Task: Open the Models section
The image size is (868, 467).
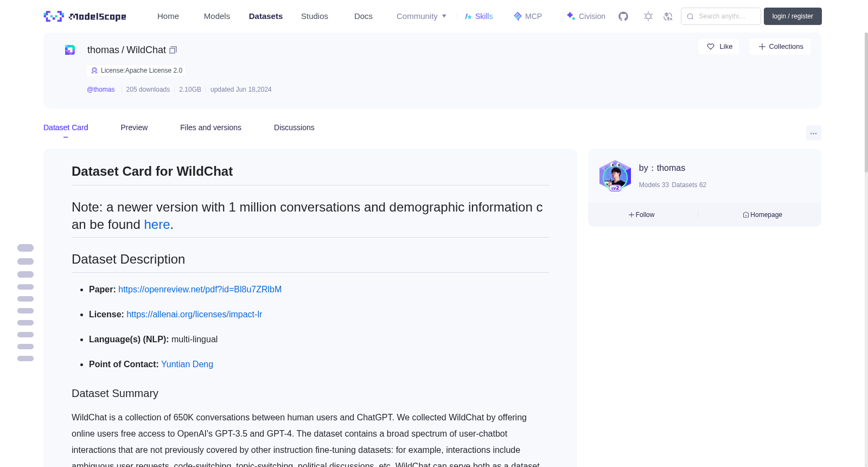Action: tap(217, 16)
